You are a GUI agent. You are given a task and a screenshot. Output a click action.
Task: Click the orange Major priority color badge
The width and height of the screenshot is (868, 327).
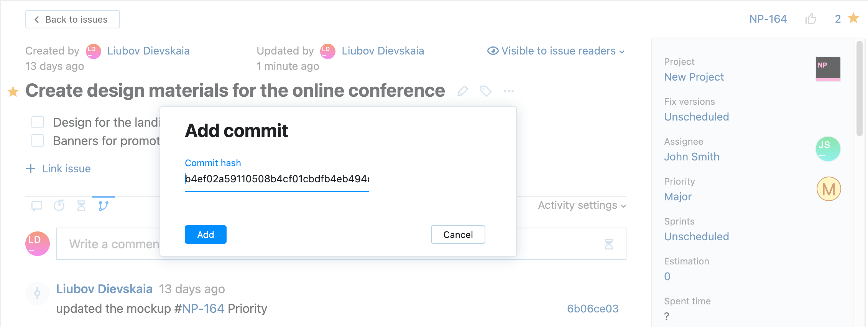[x=829, y=189]
